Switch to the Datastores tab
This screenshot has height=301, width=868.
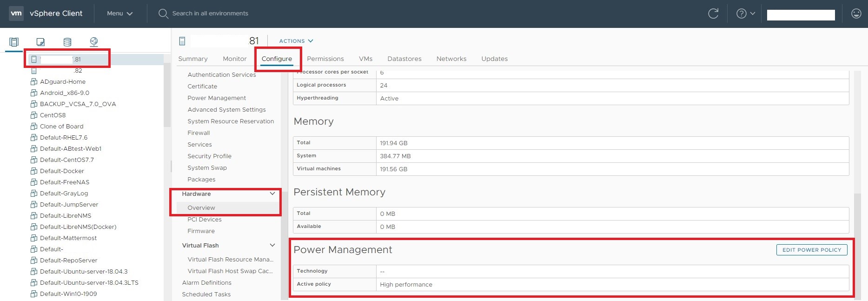(404, 59)
